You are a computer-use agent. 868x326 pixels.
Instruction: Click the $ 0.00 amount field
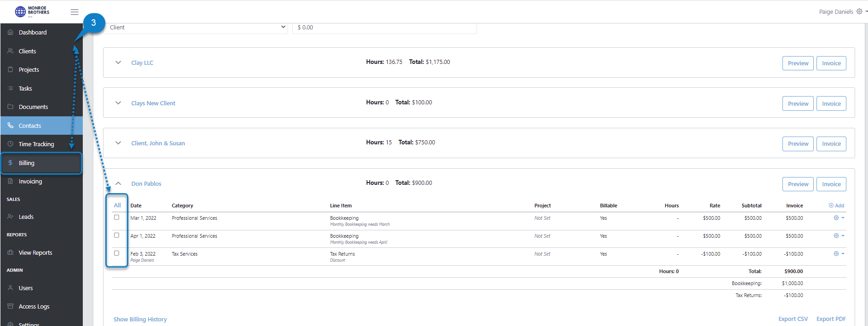tap(385, 28)
